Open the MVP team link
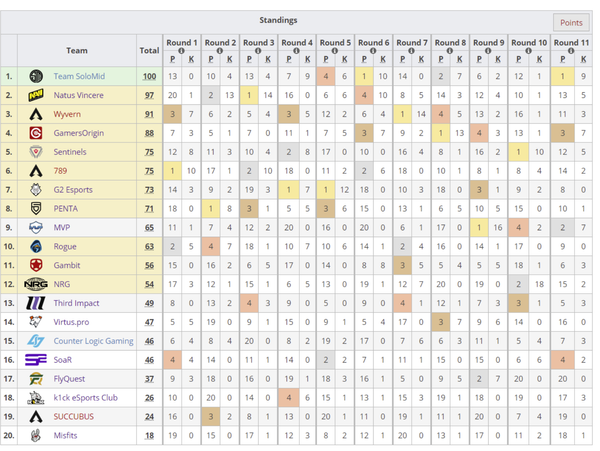This screenshot has height=451, width=600. click(62, 228)
